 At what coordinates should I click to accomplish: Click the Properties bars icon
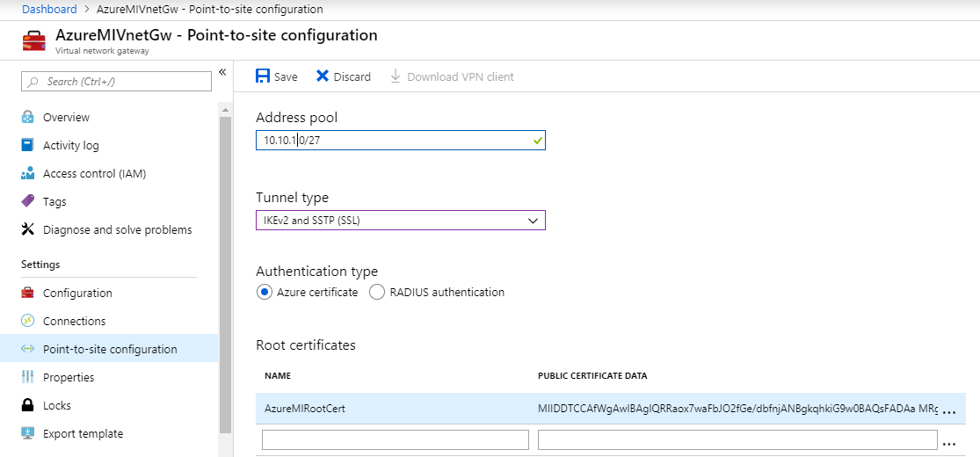(27, 377)
